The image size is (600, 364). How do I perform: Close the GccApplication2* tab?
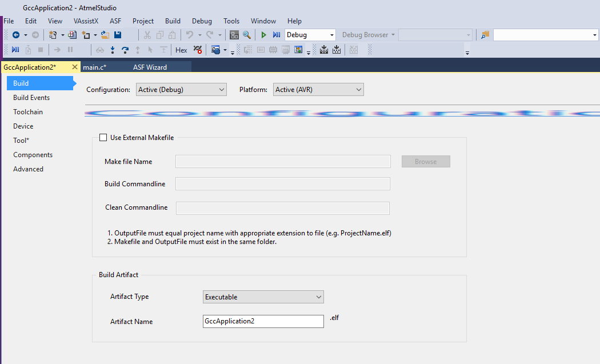[75, 67]
